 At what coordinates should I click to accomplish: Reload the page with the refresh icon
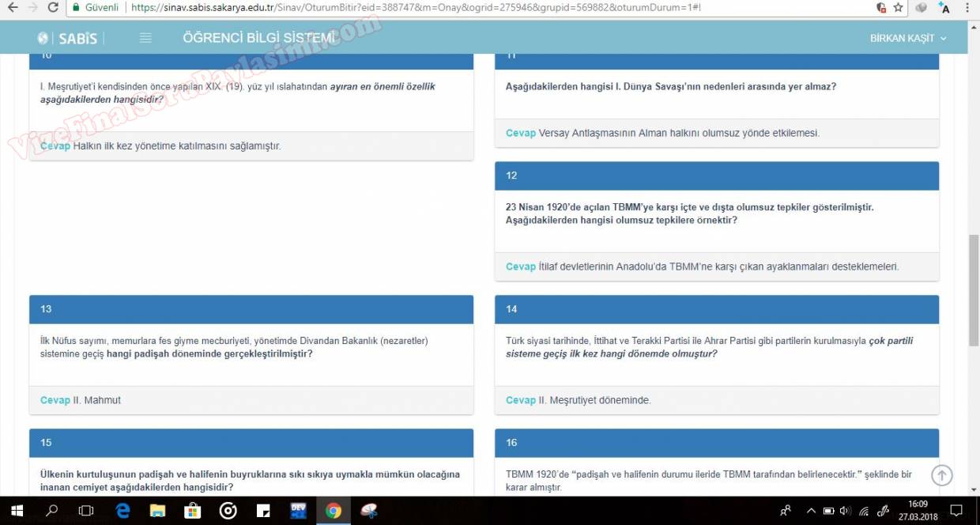[53, 8]
